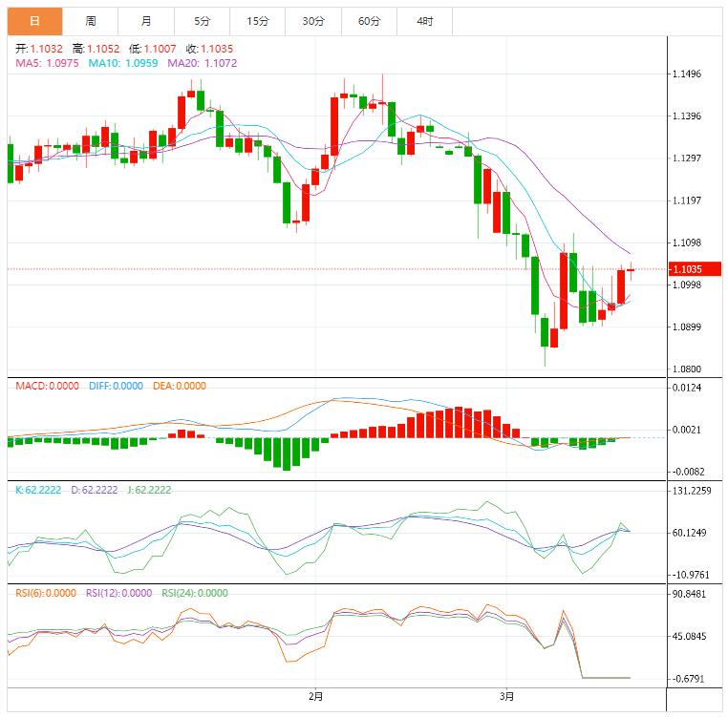The width and height of the screenshot is (728, 717).
Task: Click the 3月 date marker on time axis
Action: coord(507,697)
